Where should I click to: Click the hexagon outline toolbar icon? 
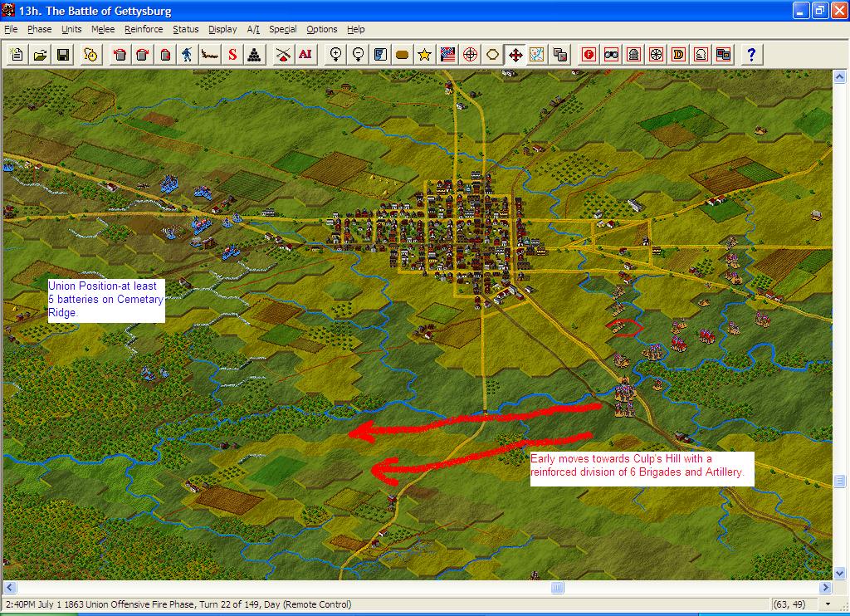pos(493,54)
